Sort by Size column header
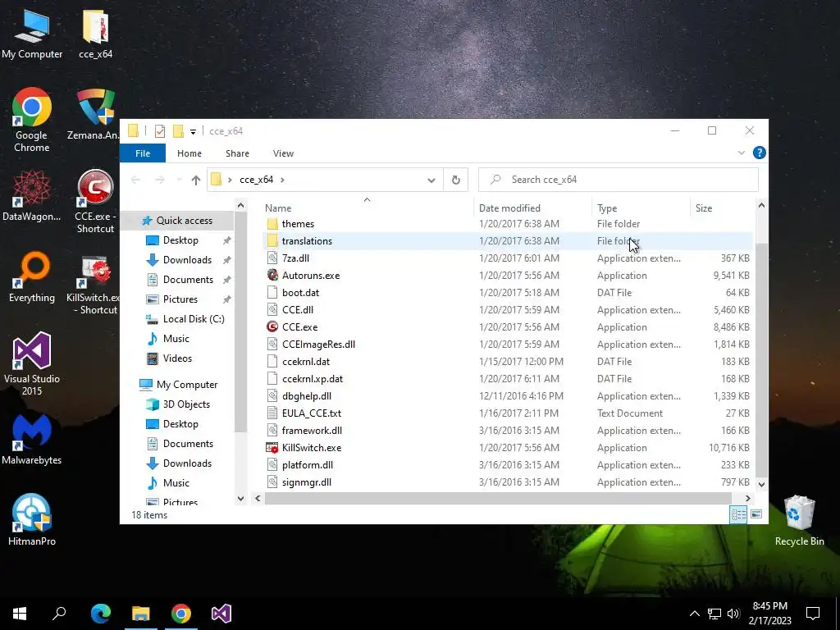Screen dimensions: 840x630 [x=722, y=208]
